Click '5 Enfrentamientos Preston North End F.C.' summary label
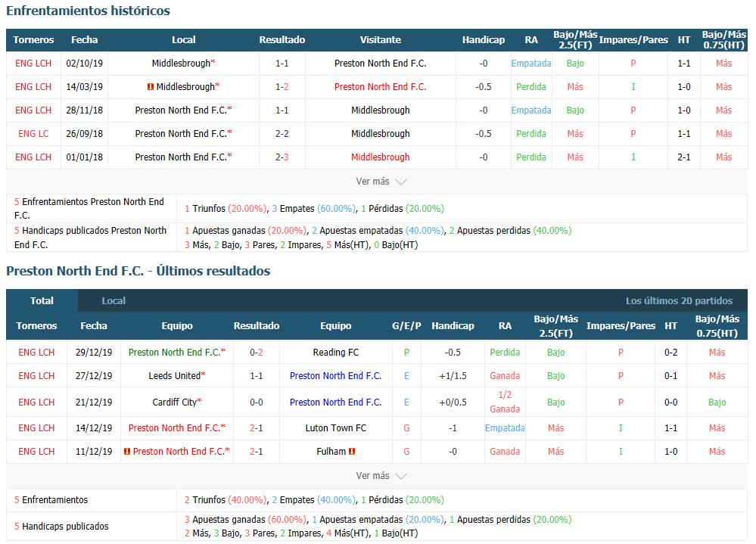Screen dimensions: 756x544 89,208
